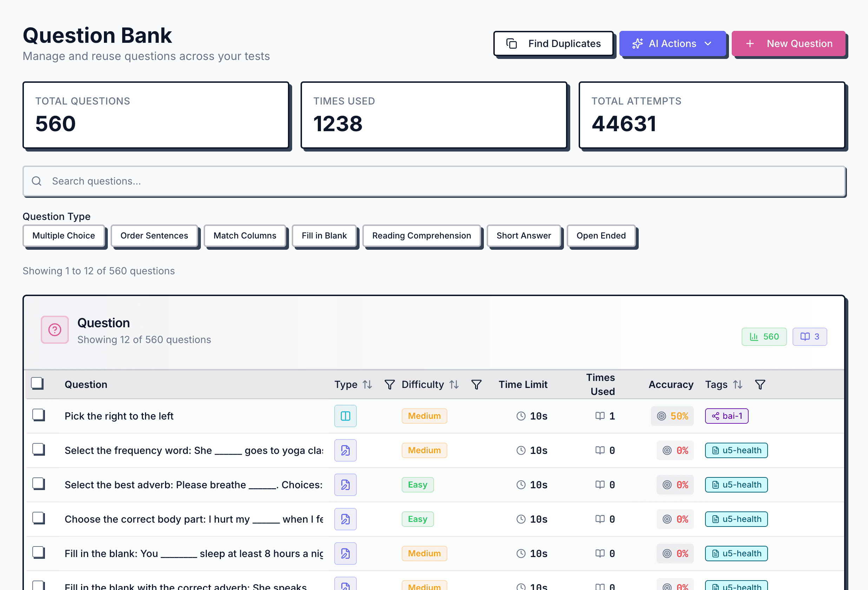Screen dimensions: 868x590
Task: Open the Type filter funnel icon
Action: click(x=389, y=384)
